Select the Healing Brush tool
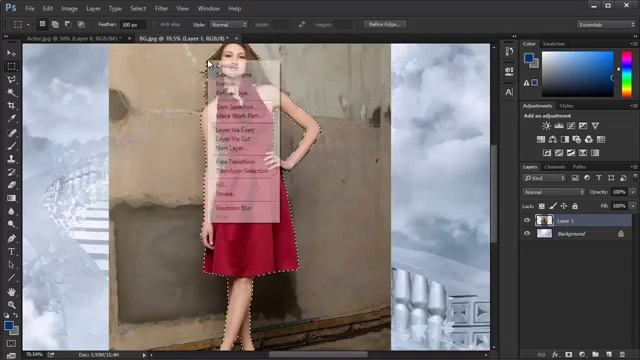 point(11,133)
